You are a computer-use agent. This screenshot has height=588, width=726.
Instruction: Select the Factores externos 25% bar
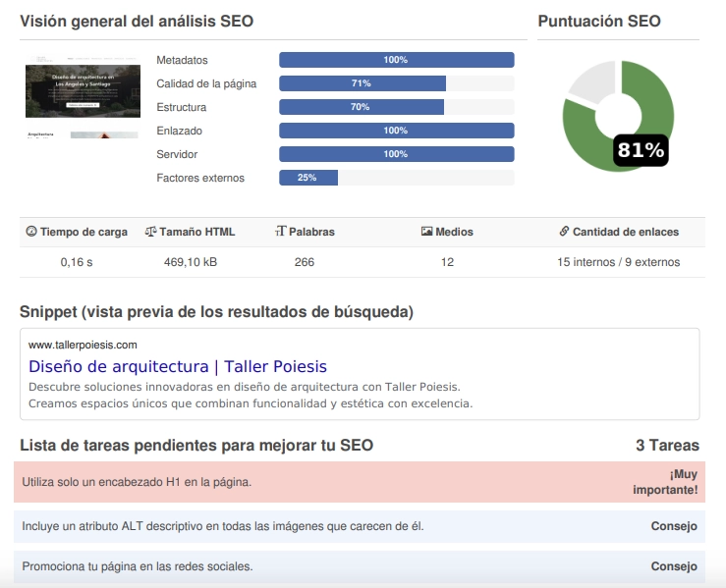point(308,178)
